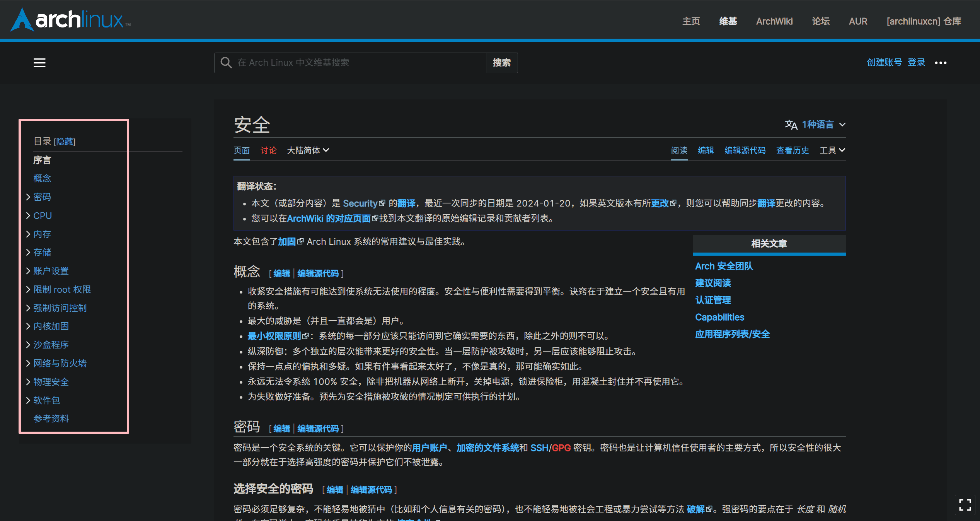Switch to the 讨论 tab
The height and width of the screenshot is (521, 980).
[269, 150]
